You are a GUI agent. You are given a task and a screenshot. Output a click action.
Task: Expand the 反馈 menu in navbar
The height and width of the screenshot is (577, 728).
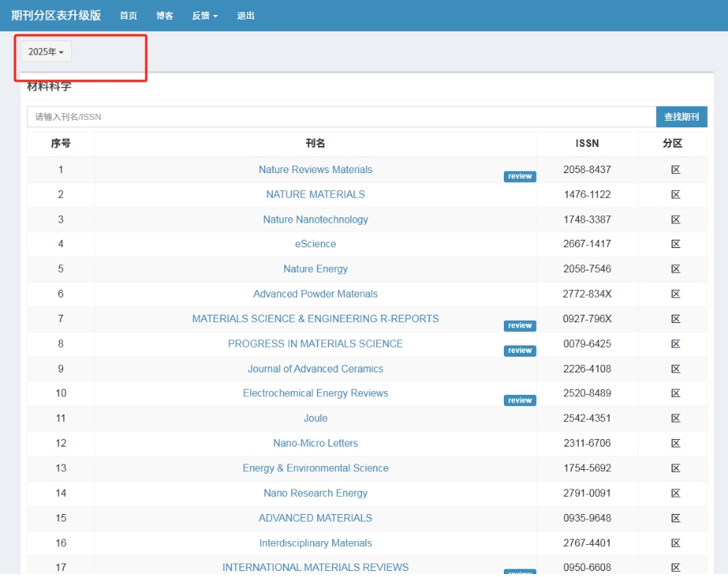pyautogui.click(x=205, y=16)
